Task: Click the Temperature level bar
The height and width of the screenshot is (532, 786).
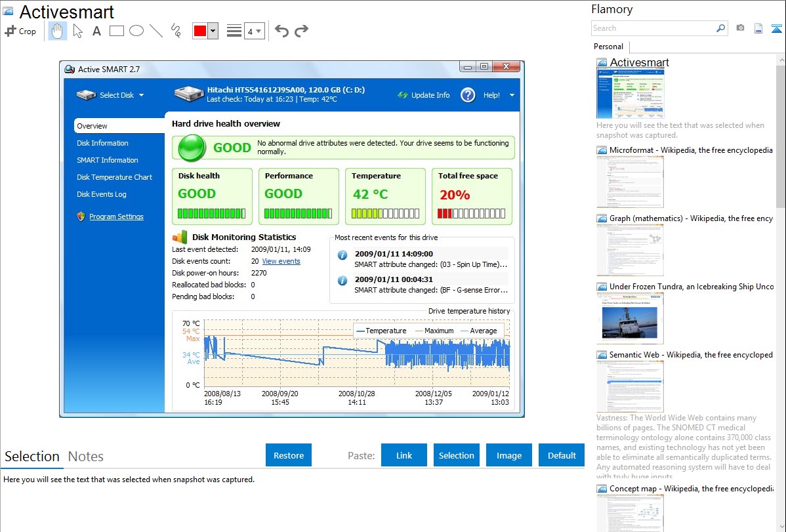Action: pyautogui.click(x=386, y=214)
